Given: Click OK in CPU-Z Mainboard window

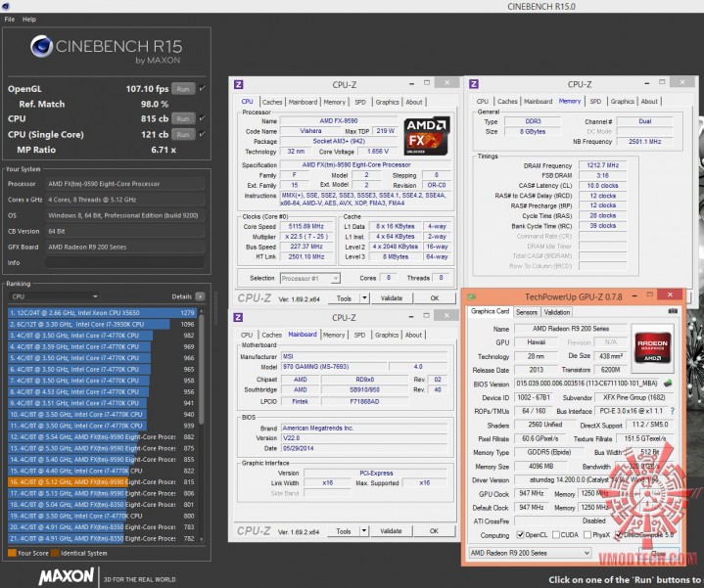Looking at the screenshot, I should tap(434, 531).
